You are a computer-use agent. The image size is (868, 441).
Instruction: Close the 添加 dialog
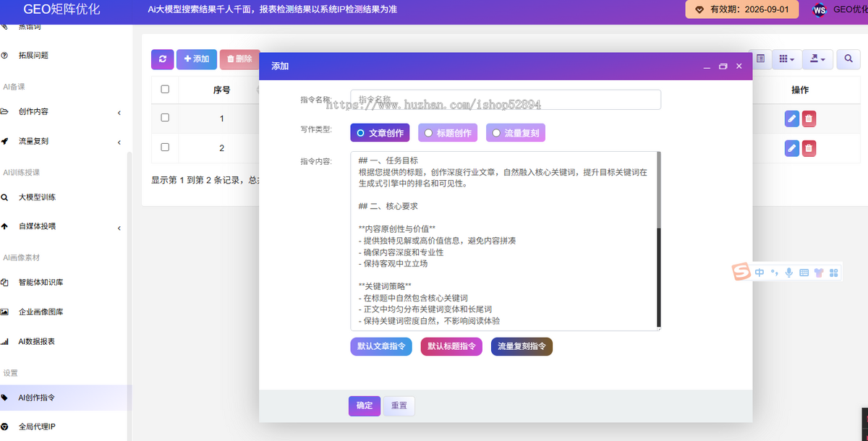tap(739, 66)
